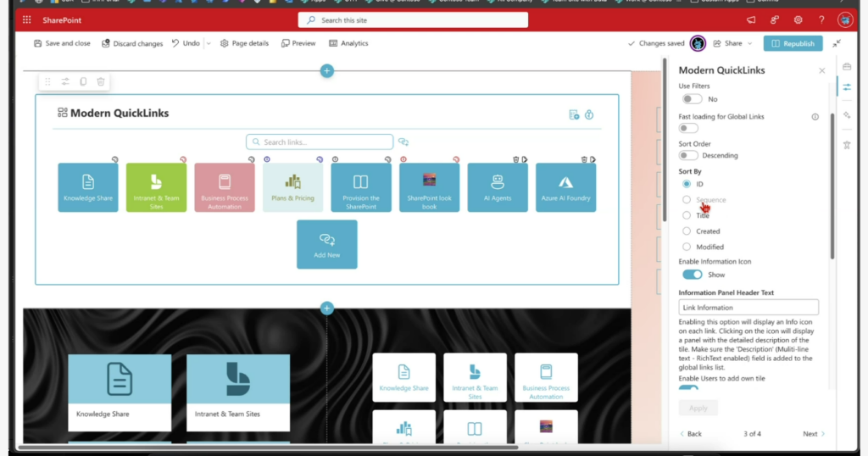Open the SharePoint app launcher waffle

point(26,20)
